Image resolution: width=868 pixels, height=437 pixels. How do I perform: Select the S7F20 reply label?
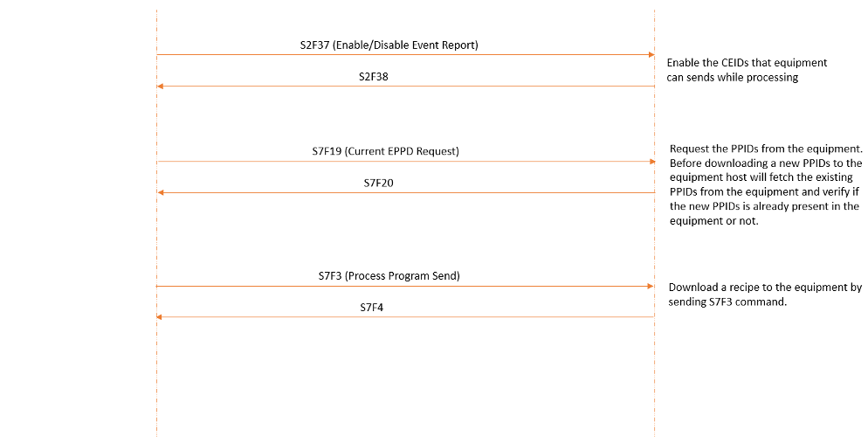coord(379,183)
